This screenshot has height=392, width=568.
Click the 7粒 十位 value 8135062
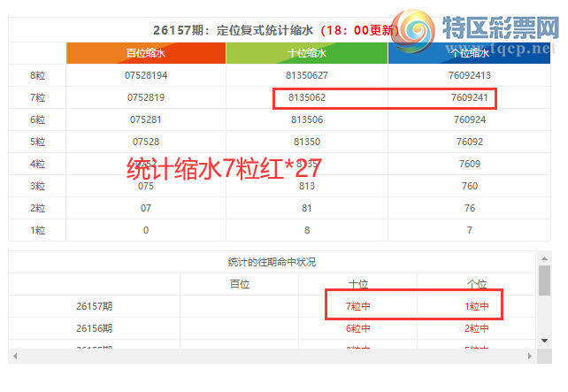307,97
